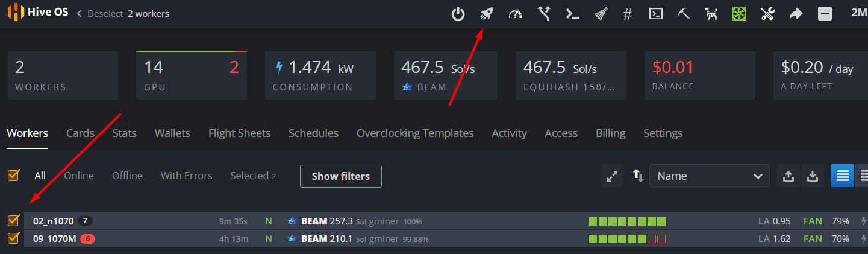
Task: Go to the Flight Sheets tab
Action: pos(239,133)
